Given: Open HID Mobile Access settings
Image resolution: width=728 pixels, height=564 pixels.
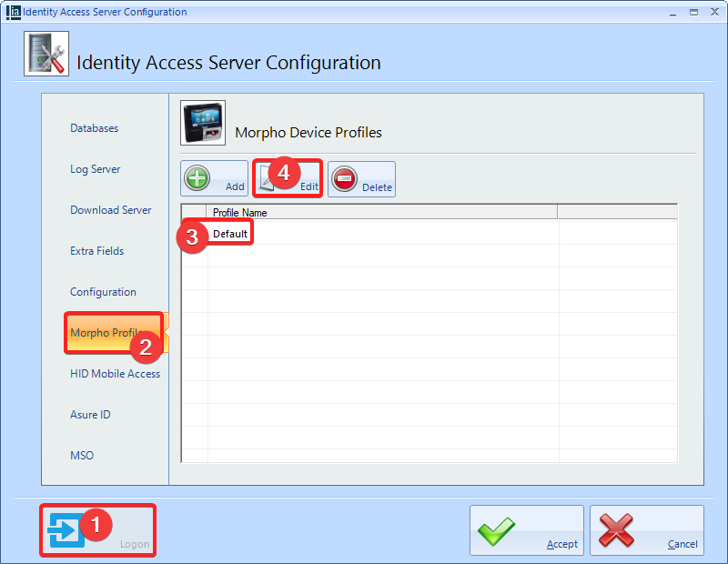Looking at the screenshot, I should click(x=116, y=374).
